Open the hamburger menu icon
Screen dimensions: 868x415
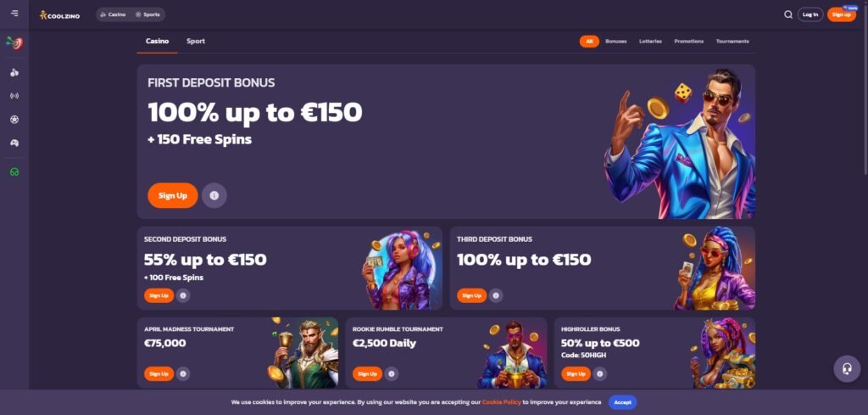14,14
